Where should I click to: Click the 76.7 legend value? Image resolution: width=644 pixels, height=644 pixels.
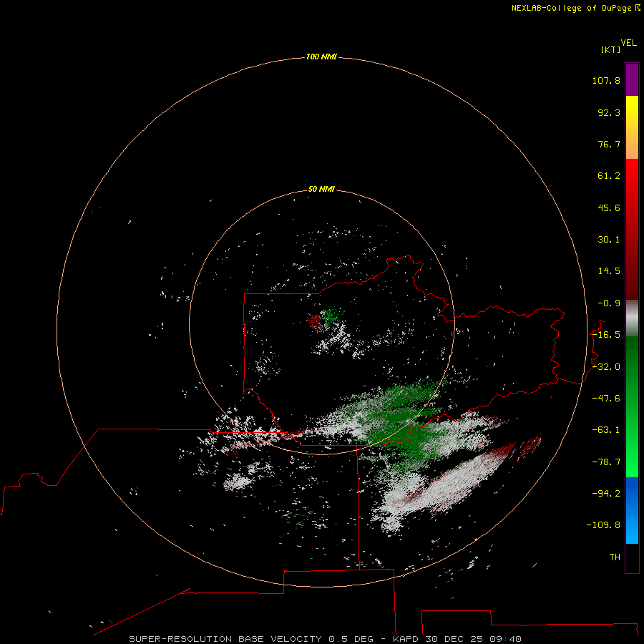[609, 144]
